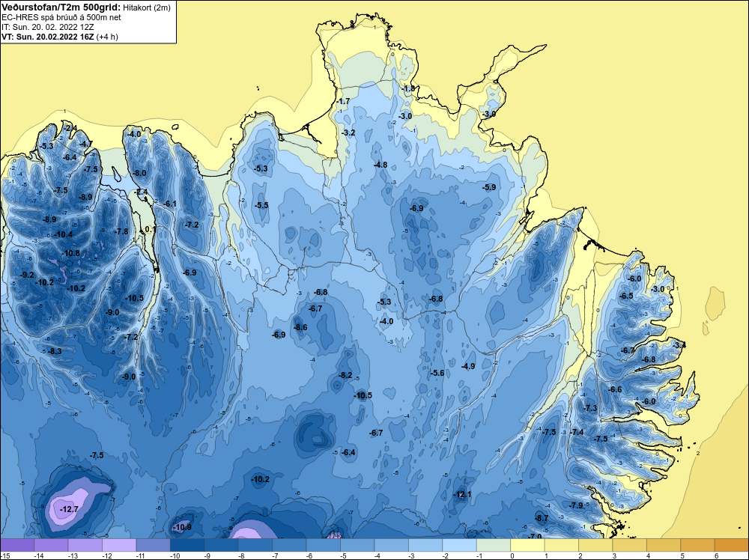Click the -5.6 temperature label
749x560 pixels.
click(x=437, y=373)
